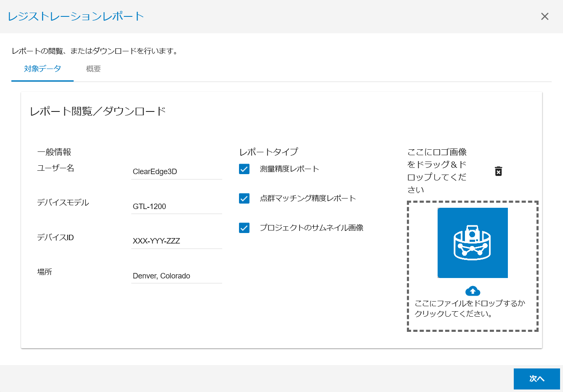The width and height of the screenshot is (563, 392).
Task: Click the 点群マッチング精度レポート label text
Action: 308,199
